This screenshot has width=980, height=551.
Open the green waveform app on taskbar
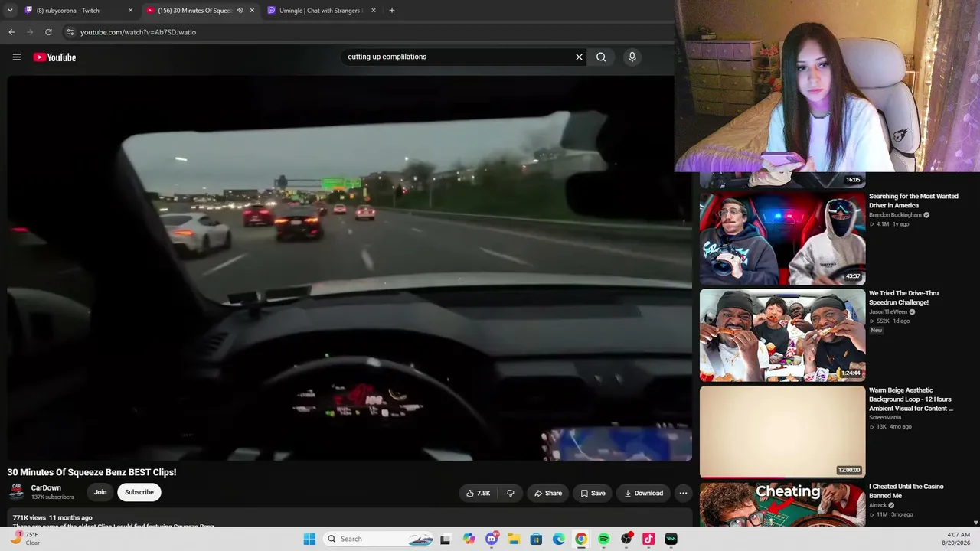(671, 539)
